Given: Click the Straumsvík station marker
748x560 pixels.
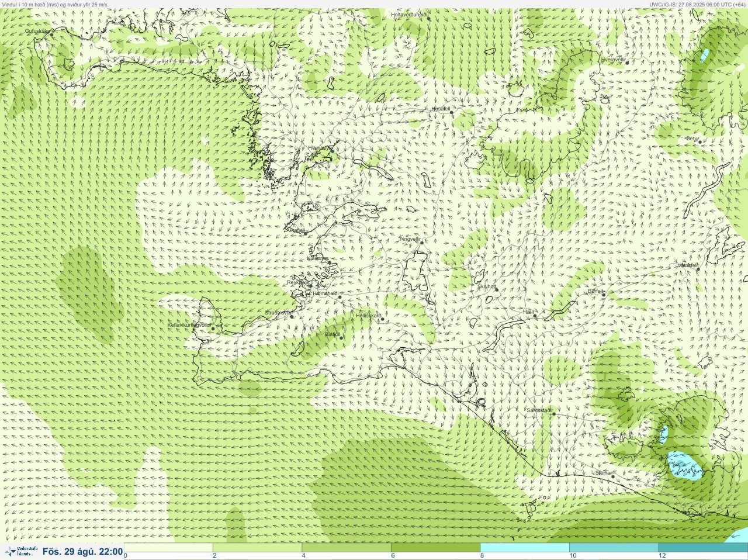Looking at the screenshot, I should point(292,316).
